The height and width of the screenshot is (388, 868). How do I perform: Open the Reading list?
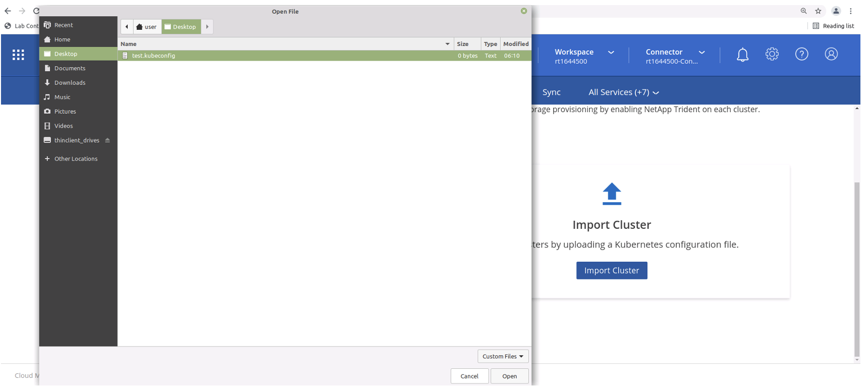(833, 26)
